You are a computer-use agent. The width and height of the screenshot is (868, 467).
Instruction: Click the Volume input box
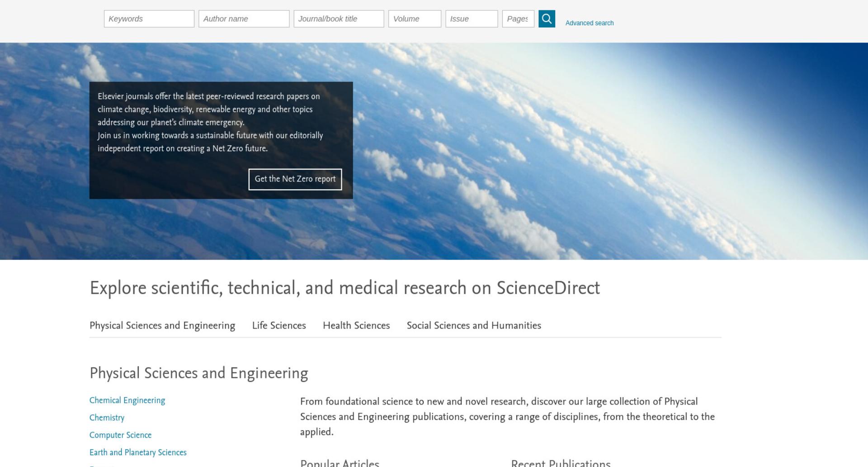[415, 19]
